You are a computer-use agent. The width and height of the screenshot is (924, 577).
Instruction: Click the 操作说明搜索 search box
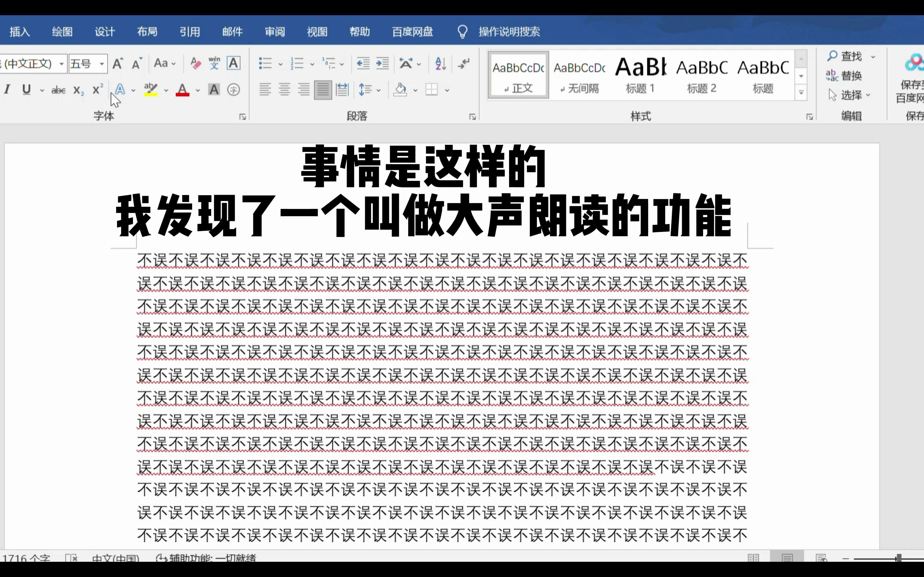[509, 32]
